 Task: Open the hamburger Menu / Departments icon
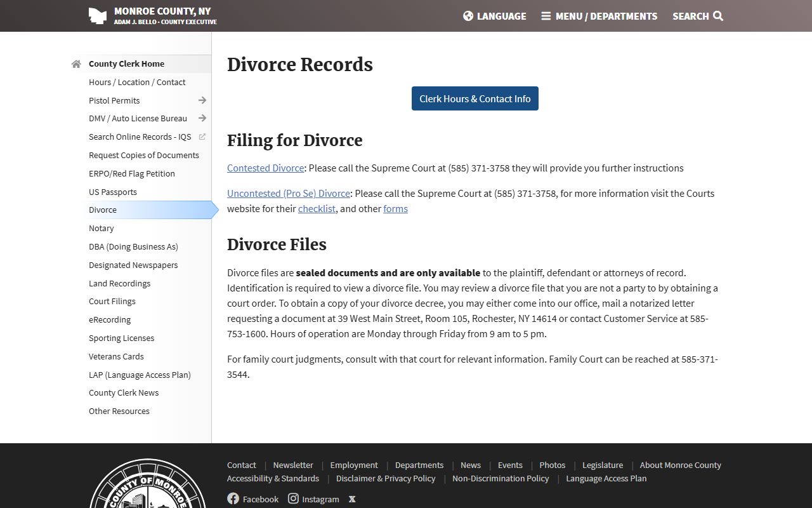coord(546,16)
